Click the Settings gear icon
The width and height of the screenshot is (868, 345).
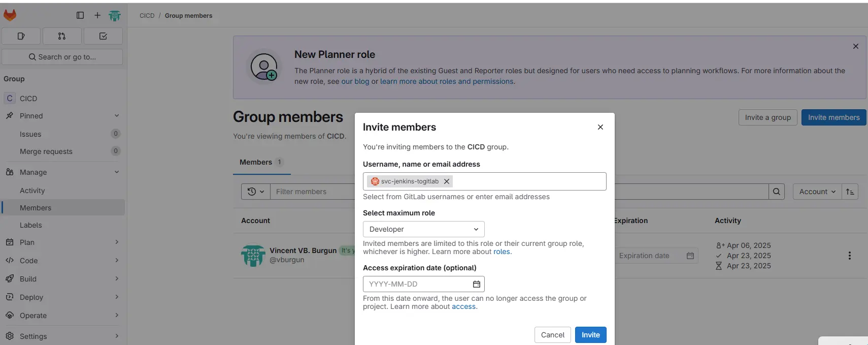[x=10, y=336]
